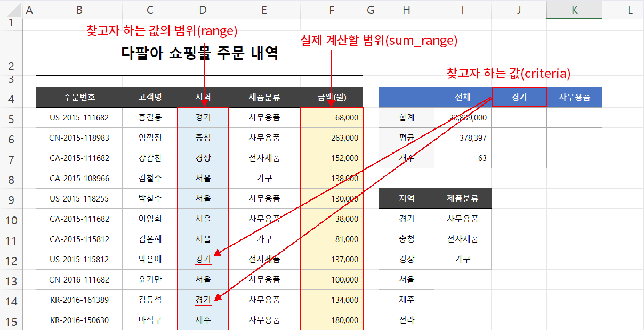Screen dimensions: 644x330
Task: Select column L header
Action: (630, 9)
